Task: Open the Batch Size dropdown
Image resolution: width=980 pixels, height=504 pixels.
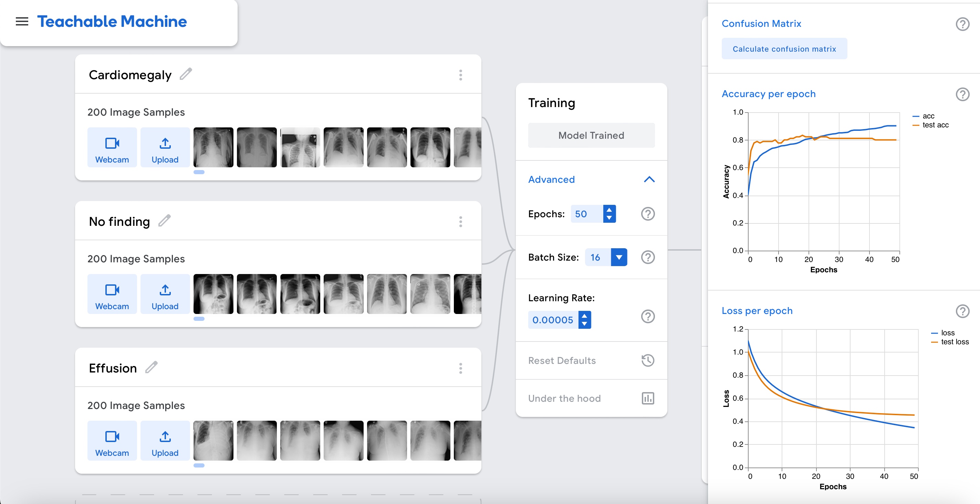Action: pyautogui.click(x=618, y=258)
